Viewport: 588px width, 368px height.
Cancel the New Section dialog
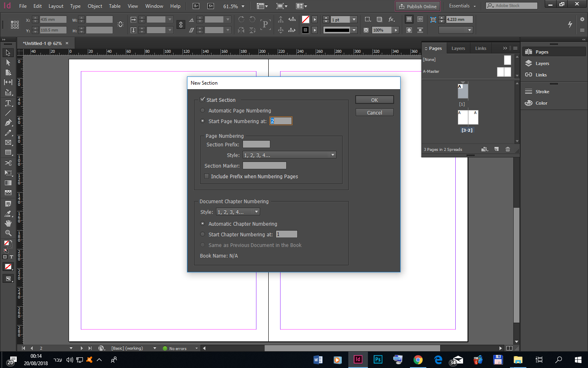point(374,112)
